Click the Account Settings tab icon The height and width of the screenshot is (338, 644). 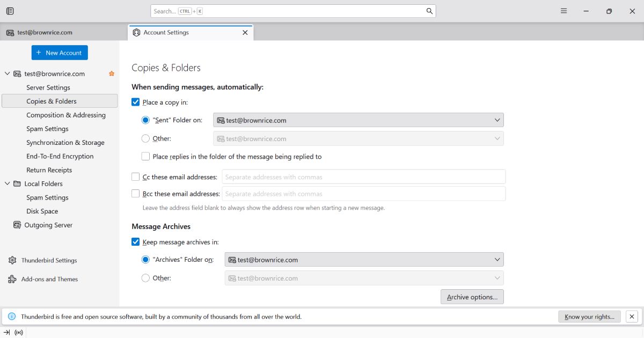[136, 33]
